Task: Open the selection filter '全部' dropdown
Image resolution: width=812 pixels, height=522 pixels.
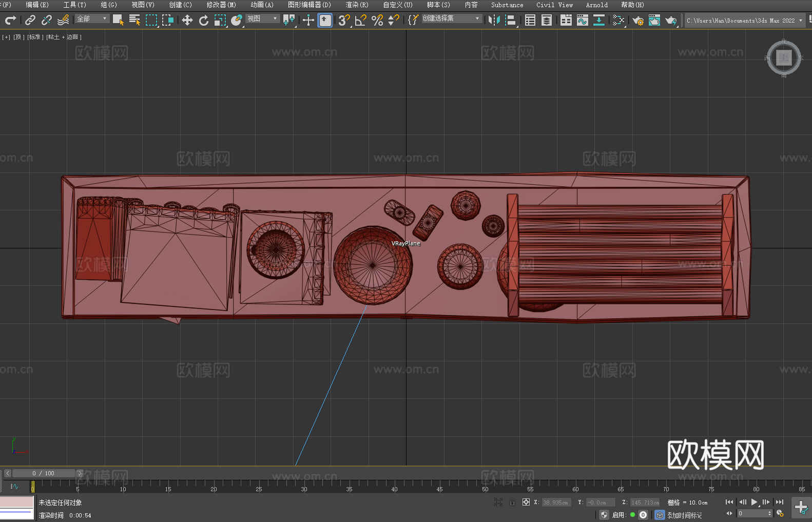Action: [x=92, y=18]
